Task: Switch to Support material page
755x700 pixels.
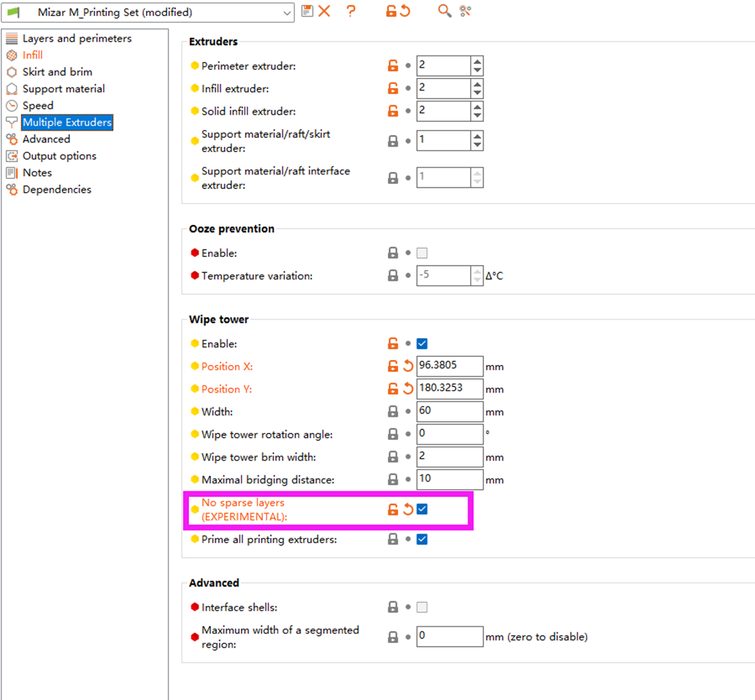Action: [64, 88]
